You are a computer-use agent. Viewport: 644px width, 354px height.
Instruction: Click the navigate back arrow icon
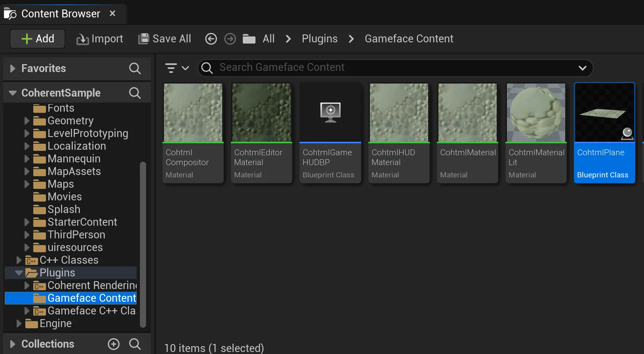click(x=211, y=39)
